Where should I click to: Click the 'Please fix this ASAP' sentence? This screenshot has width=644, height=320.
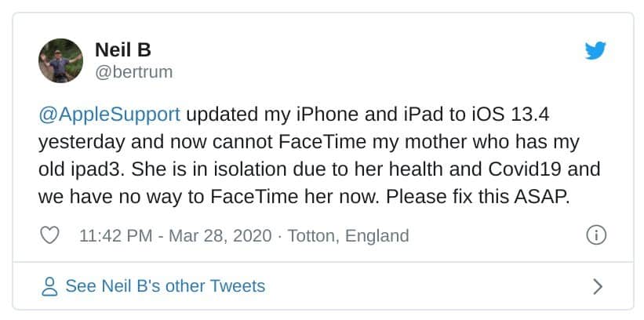[480, 196]
